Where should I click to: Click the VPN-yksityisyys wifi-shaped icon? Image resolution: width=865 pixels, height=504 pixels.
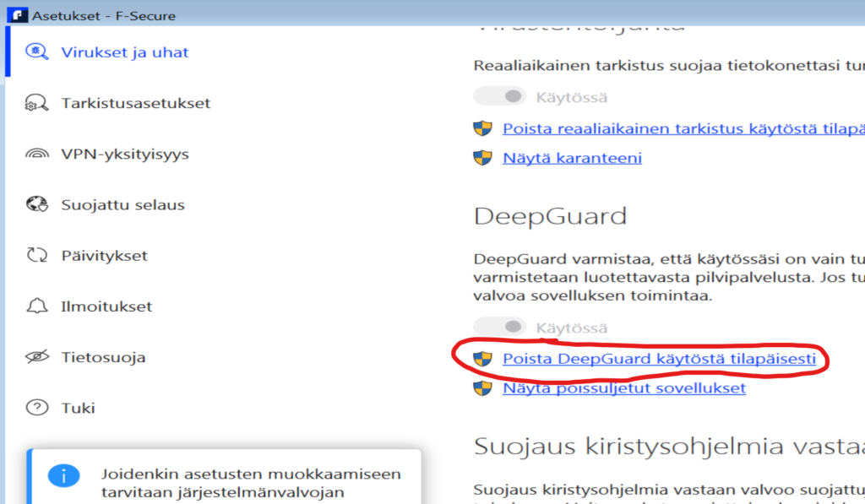tap(37, 154)
